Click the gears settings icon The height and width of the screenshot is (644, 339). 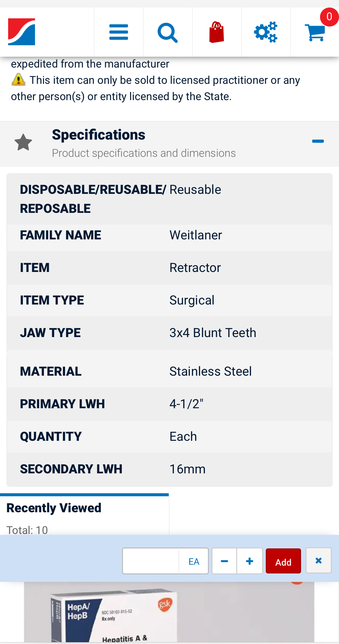[265, 31]
